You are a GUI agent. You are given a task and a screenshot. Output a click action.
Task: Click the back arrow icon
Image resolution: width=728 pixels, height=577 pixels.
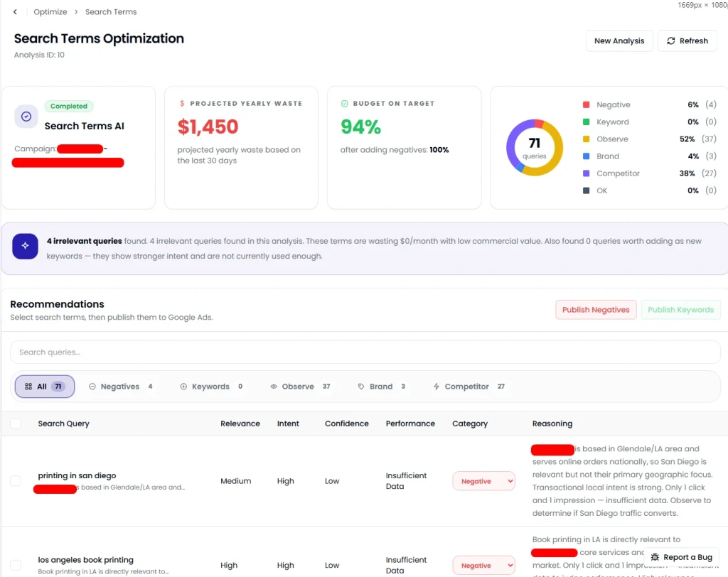[16, 12]
